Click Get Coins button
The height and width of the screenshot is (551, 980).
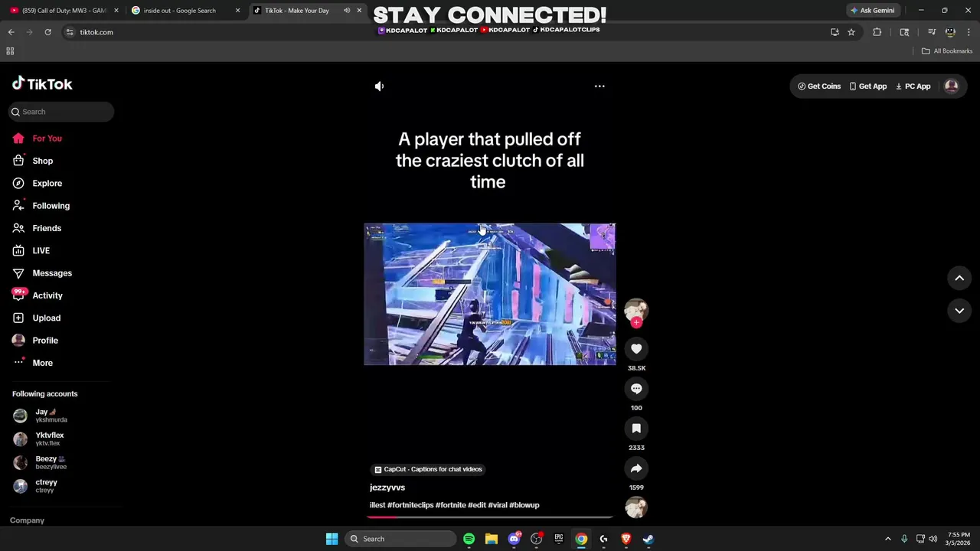coord(819,86)
